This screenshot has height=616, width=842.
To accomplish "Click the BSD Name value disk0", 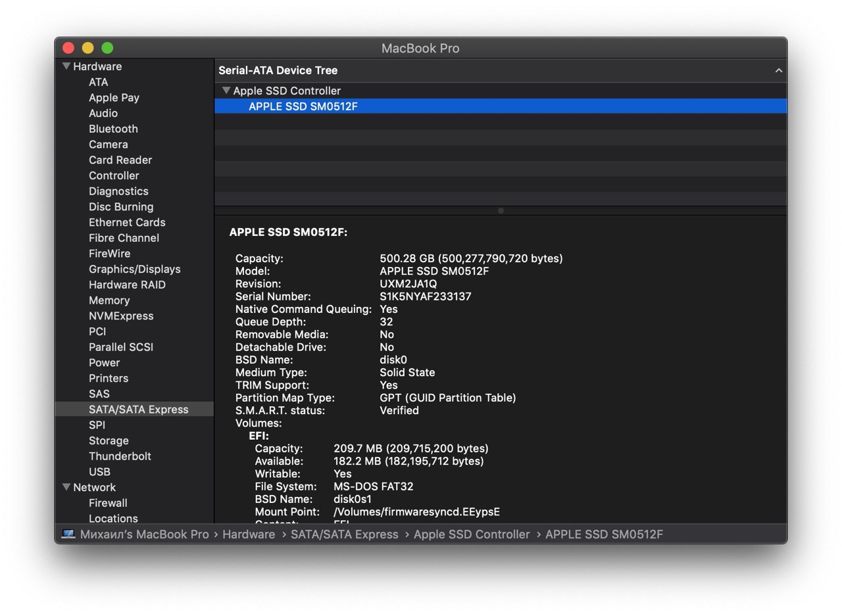I will [393, 360].
